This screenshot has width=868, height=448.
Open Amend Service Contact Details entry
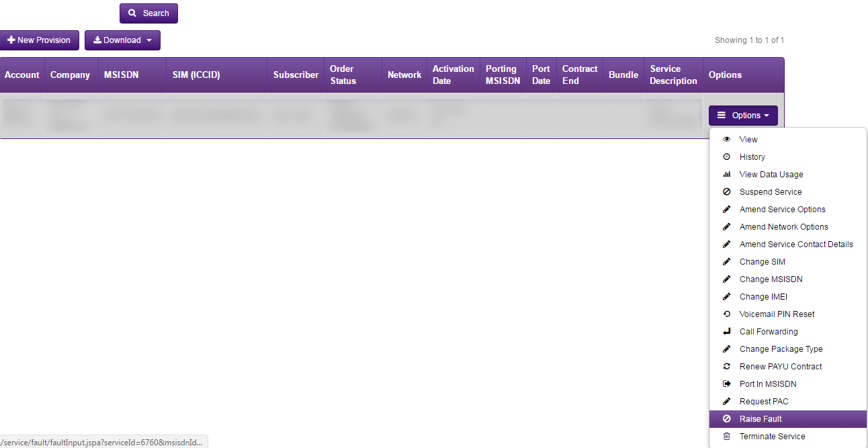[787, 244]
